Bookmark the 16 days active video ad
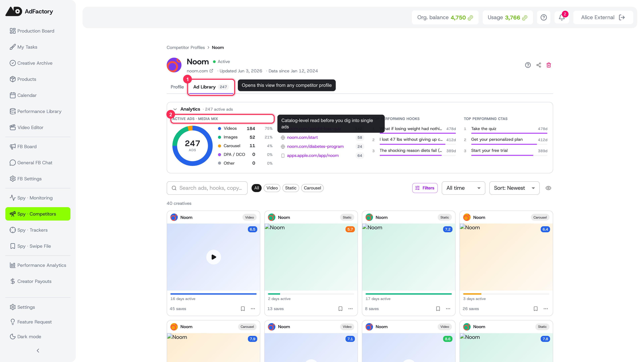The image size is (644, 362). (x=243, y=309)
